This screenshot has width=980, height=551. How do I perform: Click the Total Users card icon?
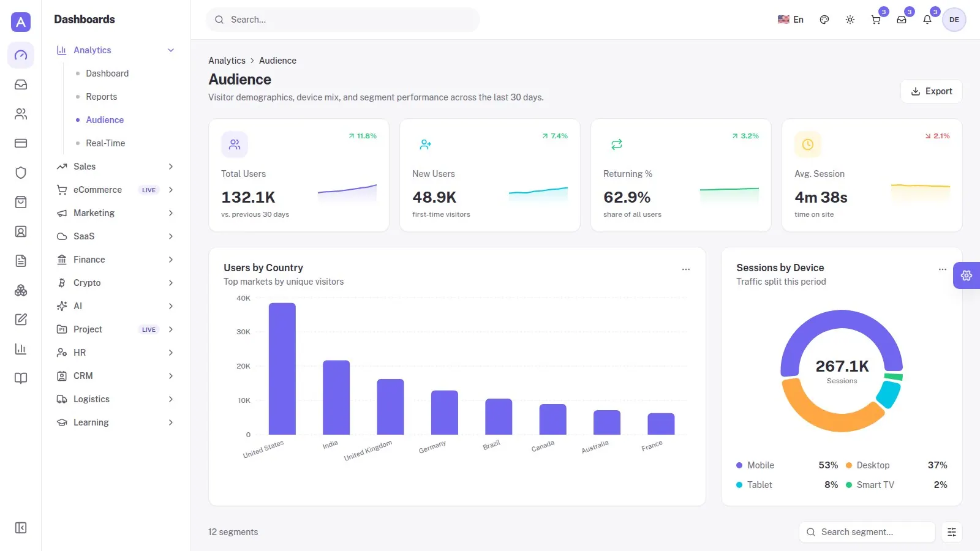(235, 144)
